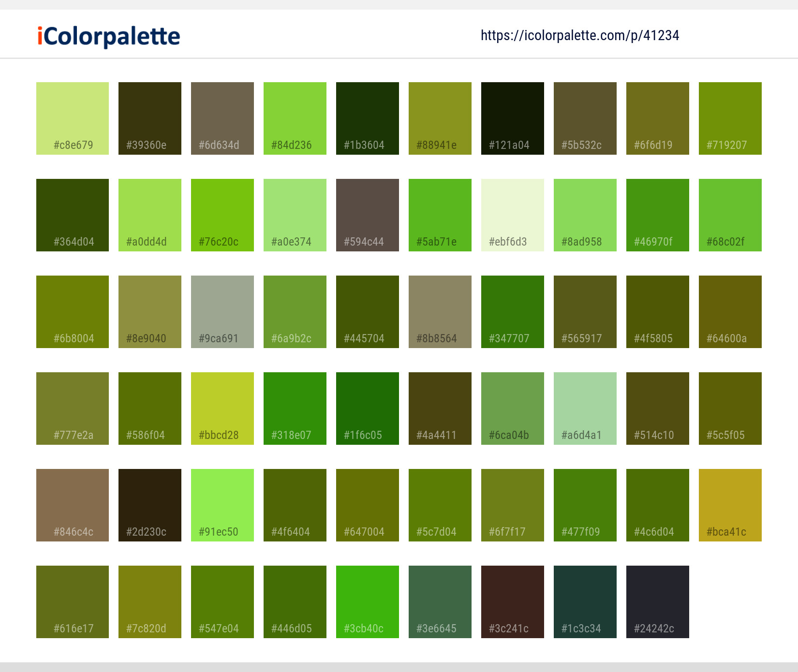Screen dimensions: 798x672
Task: Click the pale #ebf6d3 swatch
Action: coord(513,215)
